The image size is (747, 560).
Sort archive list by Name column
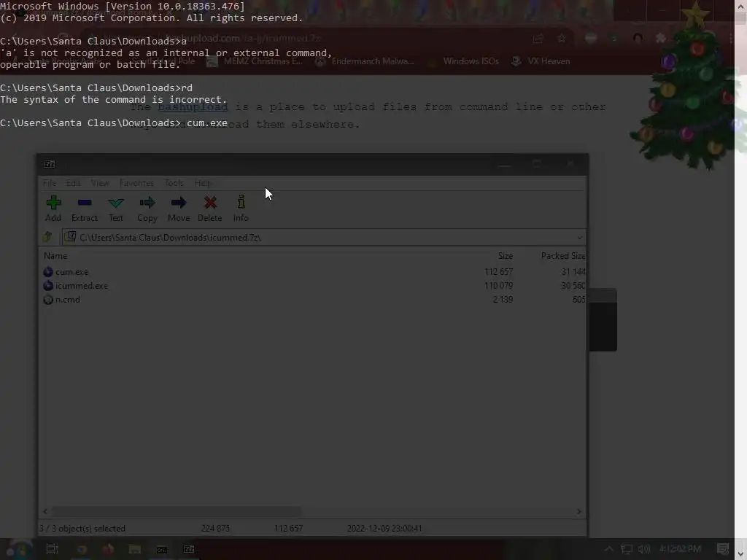click(55, 256)
